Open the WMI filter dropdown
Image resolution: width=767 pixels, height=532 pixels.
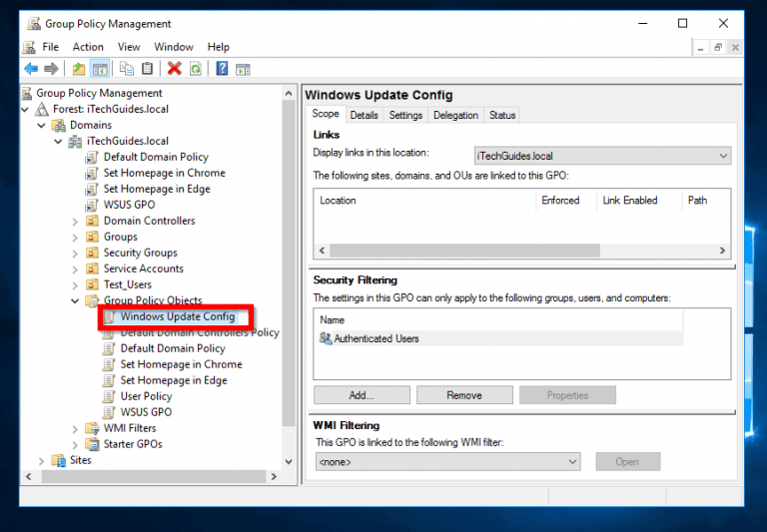pos(448,462)
